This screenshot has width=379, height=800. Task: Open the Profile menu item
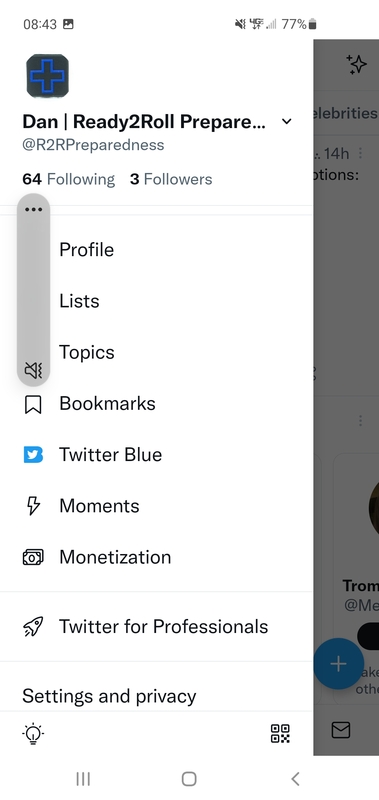(x=87, y=250)
